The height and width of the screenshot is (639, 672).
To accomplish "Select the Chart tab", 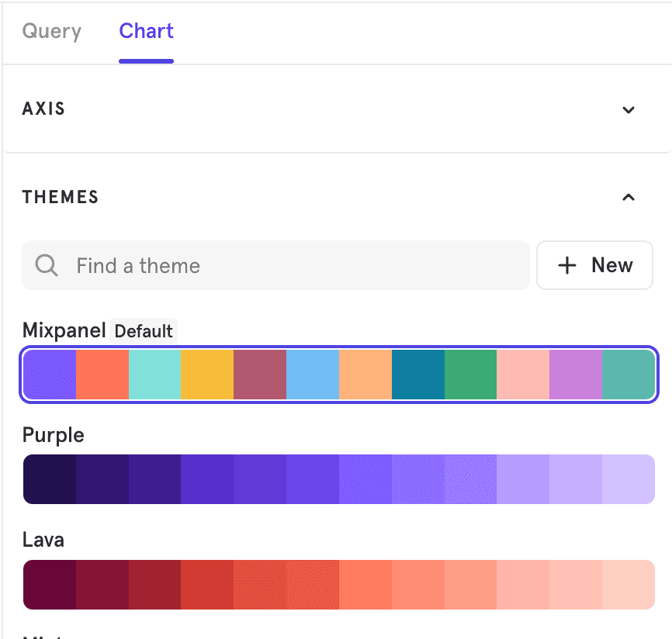I will pos(146,31).
